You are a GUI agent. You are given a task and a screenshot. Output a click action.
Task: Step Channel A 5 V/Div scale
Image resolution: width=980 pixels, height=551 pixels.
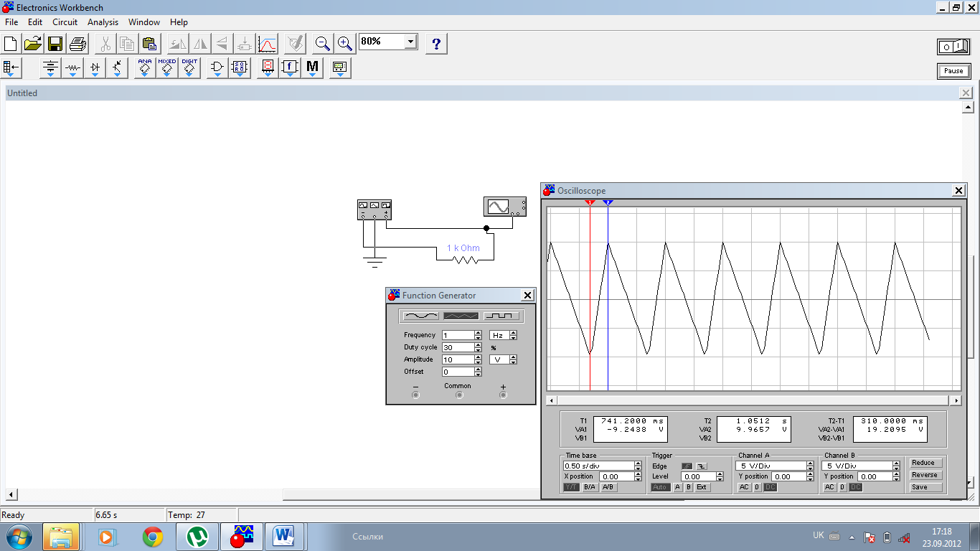point(810,466)
